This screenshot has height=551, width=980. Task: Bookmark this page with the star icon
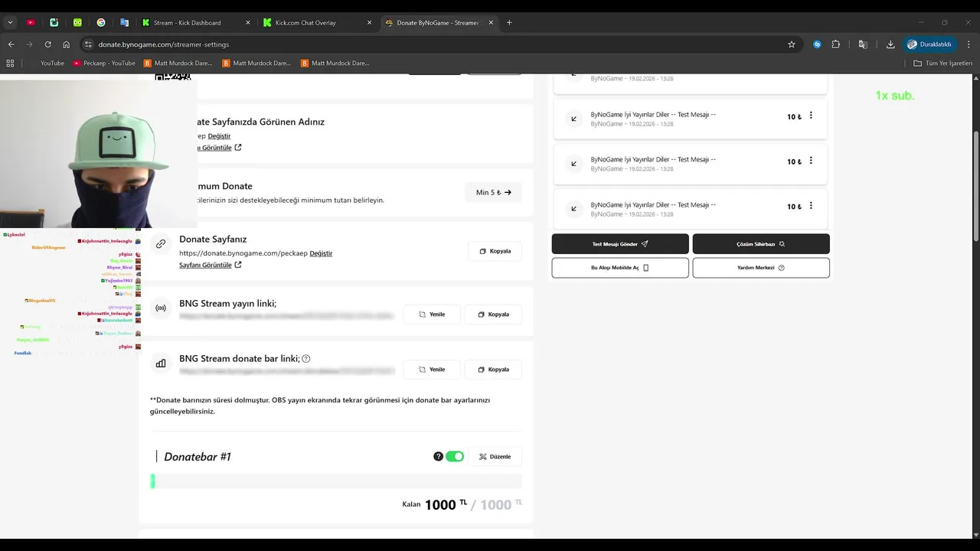(792, 44)
